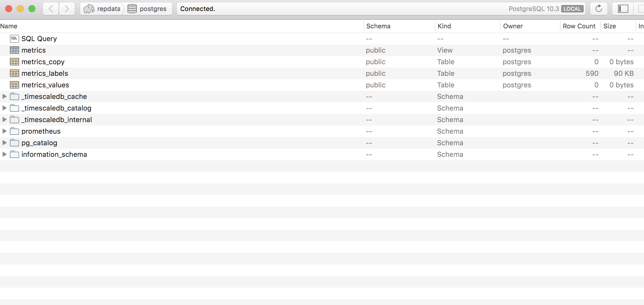Select the metrics view table icon
Screen dimensions: 644x305
click(x=14, y=50)
